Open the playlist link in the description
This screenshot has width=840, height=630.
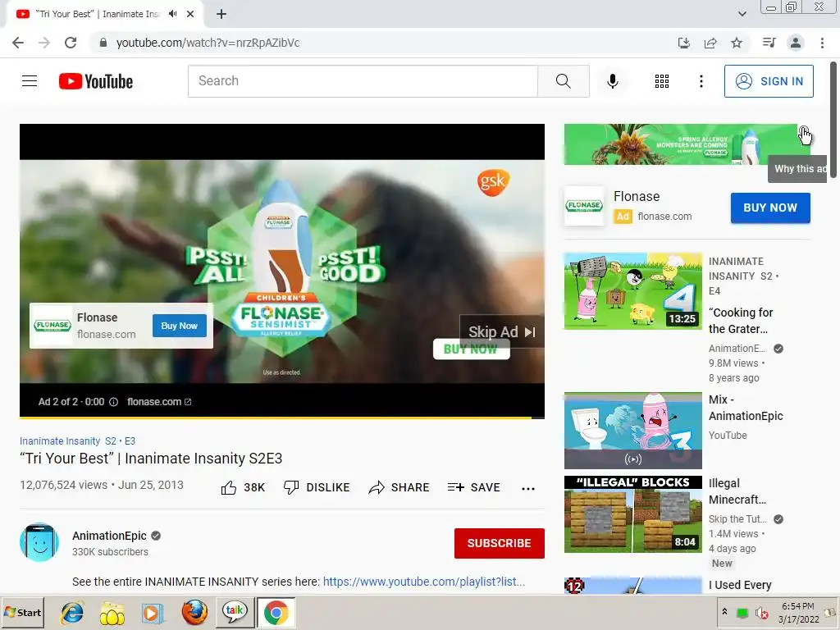click(424, 582)
